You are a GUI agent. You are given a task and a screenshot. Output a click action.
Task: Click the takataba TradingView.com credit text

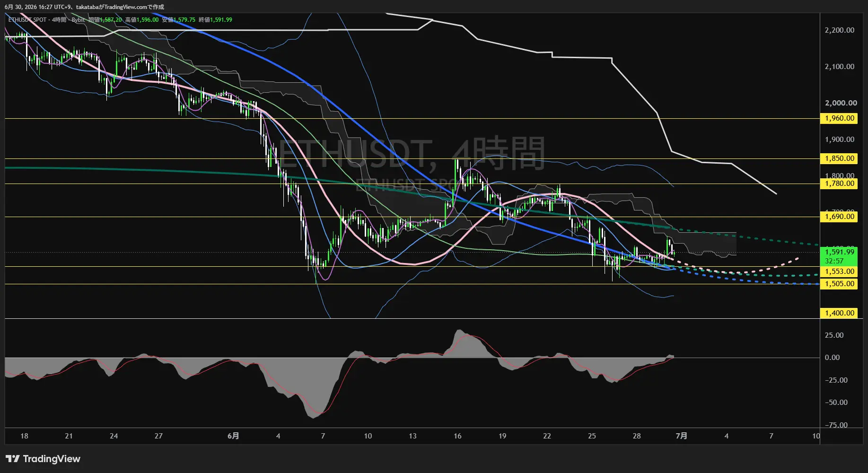(x=120, y=7)
